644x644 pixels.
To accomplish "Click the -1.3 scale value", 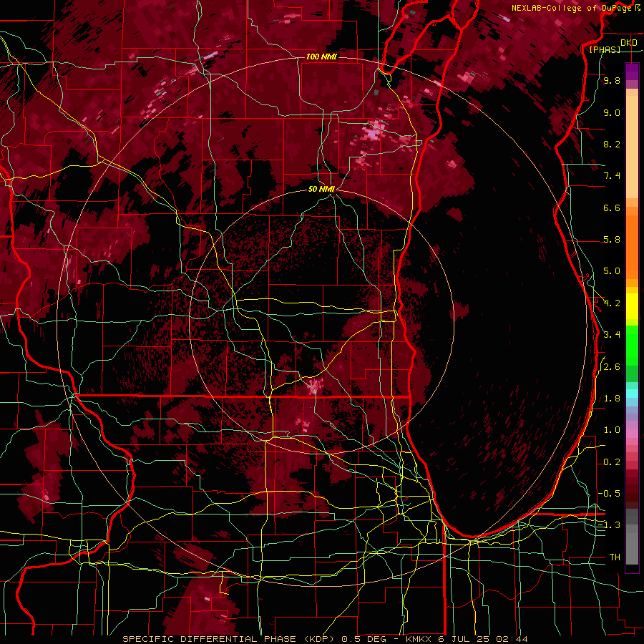I will (x=609, y=525).
